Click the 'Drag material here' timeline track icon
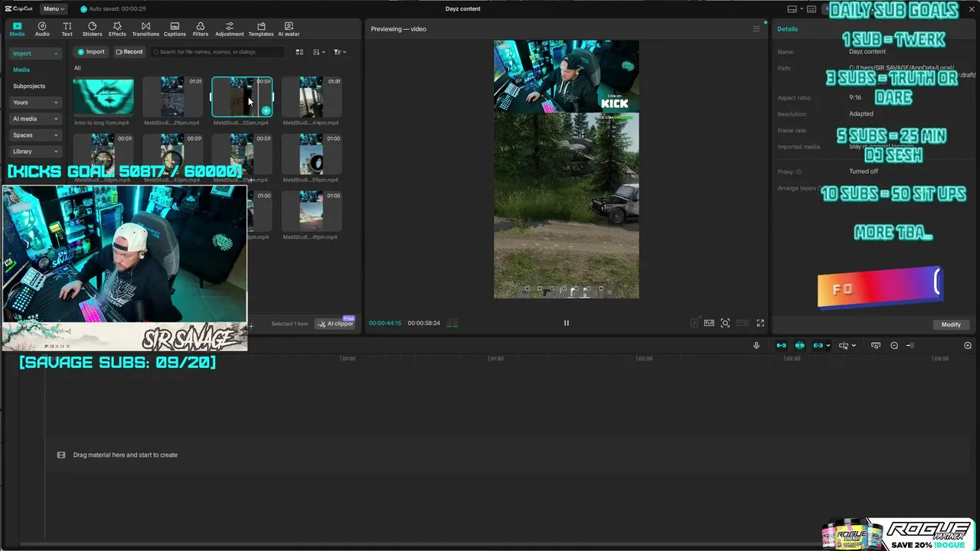The height and width of the screenshot is (551, 980). [x=61, y=455]
